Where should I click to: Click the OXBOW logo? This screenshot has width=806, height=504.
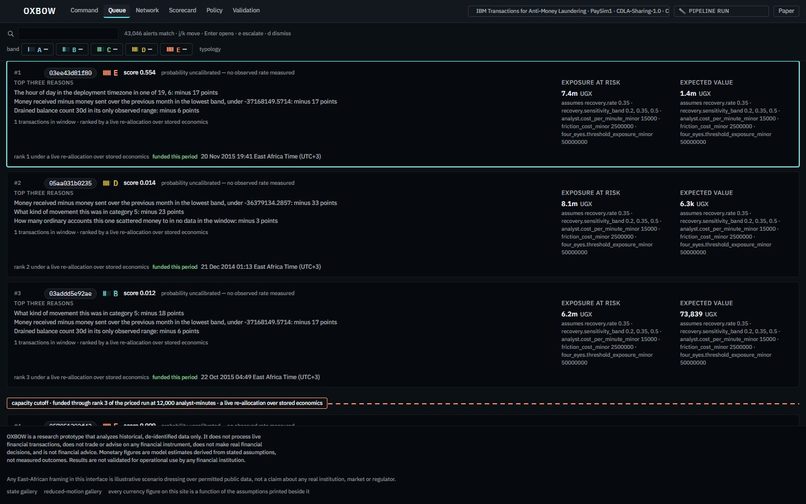pyautogui.click(x=40, y=11)
